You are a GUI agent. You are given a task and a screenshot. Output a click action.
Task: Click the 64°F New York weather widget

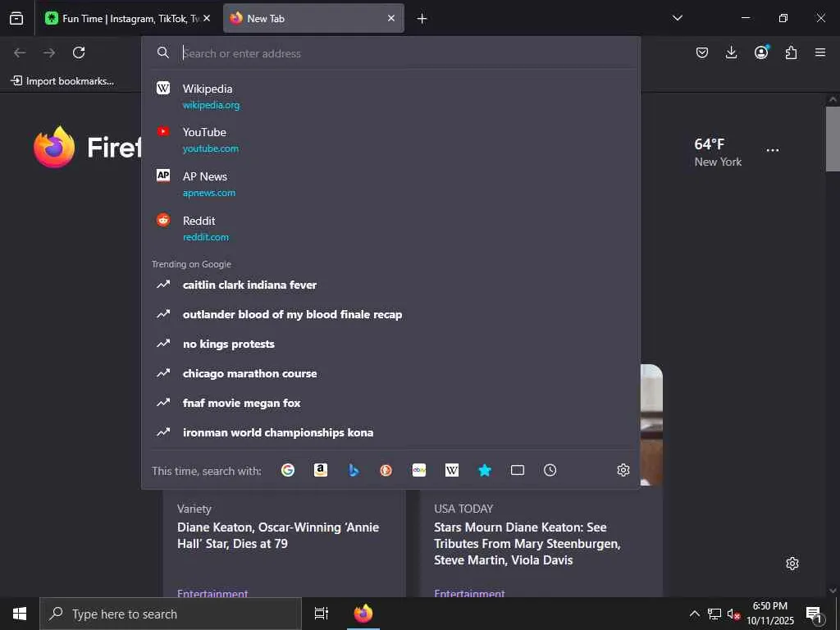coord(718,152)
